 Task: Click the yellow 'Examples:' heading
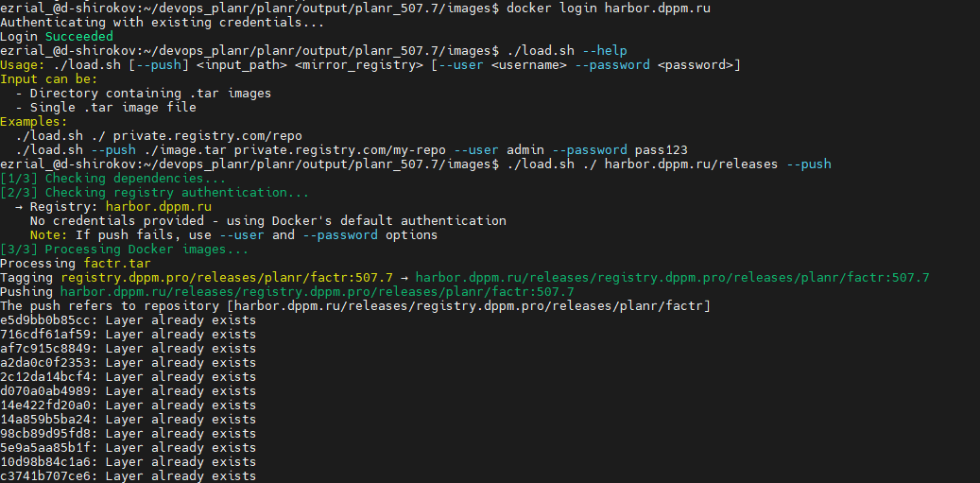coord(34,121)
